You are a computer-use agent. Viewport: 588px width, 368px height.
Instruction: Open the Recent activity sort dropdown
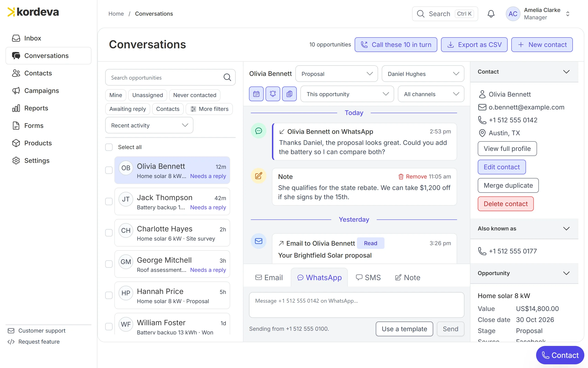tap(149, 125)
